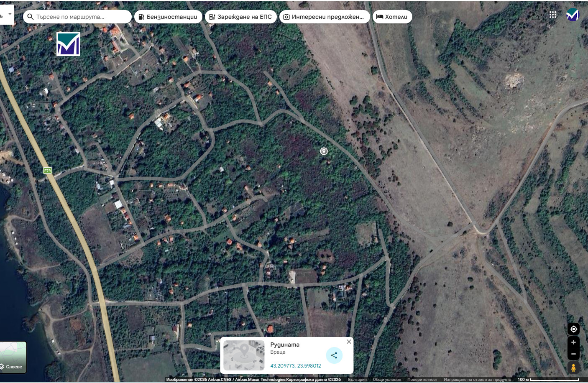The height and width of the screenshot is (383, 588).
Task: Select the map pin marker near Рудината
Action: tap(324, 151)
